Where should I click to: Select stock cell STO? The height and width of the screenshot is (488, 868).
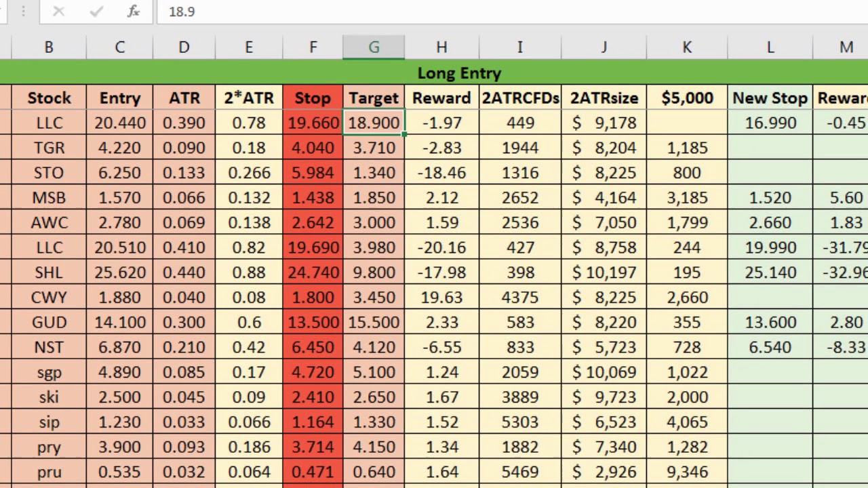49,173
